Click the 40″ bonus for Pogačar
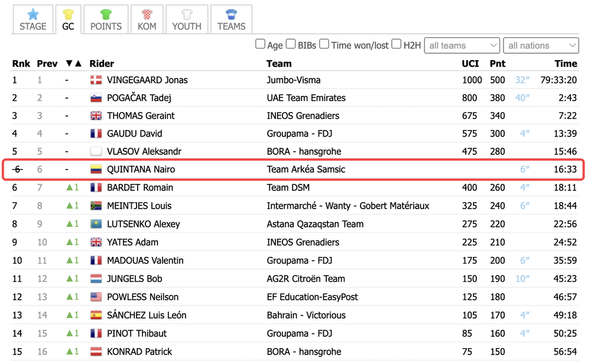 click(x=522, y=98)
